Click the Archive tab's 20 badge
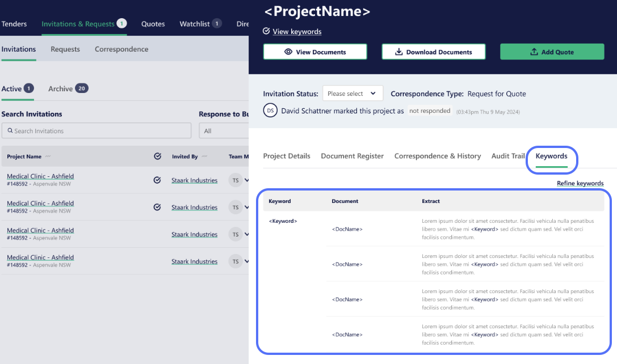The image size is (617, 364). pos(82,88)
